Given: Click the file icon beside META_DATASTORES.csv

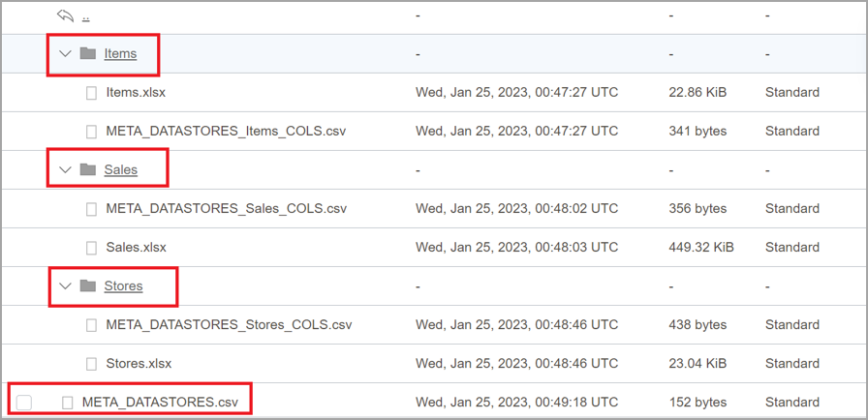Looking at the screenshot, I should click(68, 403).
